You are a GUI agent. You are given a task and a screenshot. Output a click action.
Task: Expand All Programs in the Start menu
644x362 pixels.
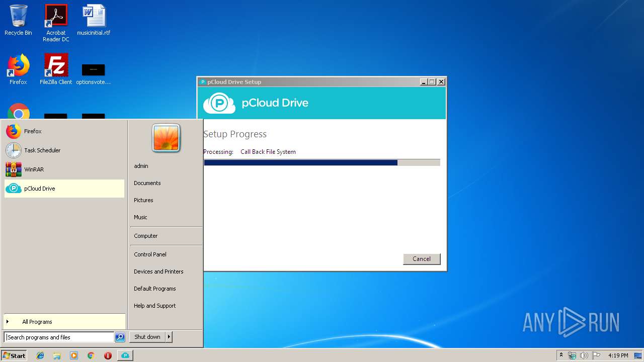pyautogui.click(x=64, y=322)
